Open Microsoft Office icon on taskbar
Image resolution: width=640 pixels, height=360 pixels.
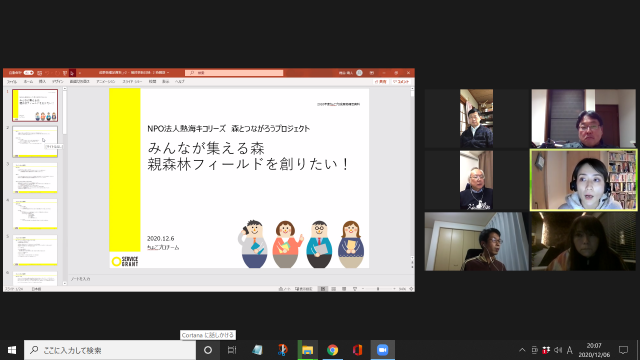[x=358, y=350]
